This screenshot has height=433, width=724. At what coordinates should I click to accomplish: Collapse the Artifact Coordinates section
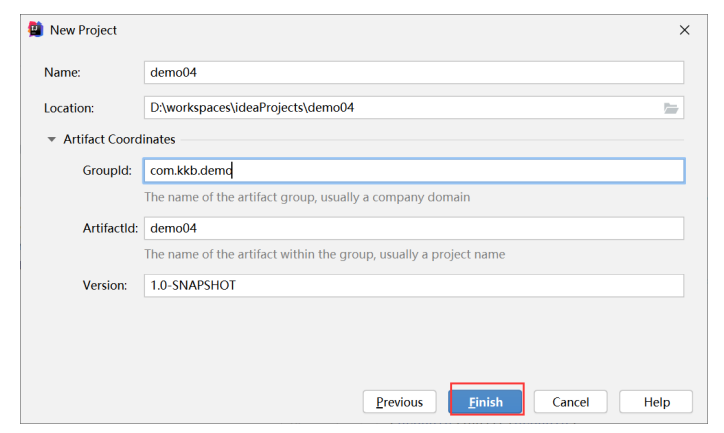coord(52,139)
